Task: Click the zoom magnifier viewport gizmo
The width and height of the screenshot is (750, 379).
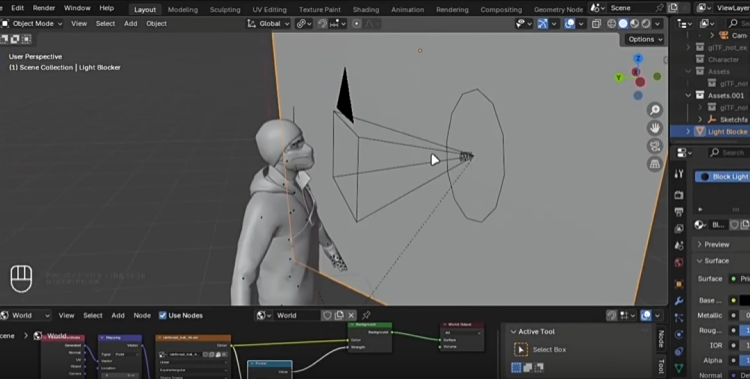Action: tap(655, 110)
